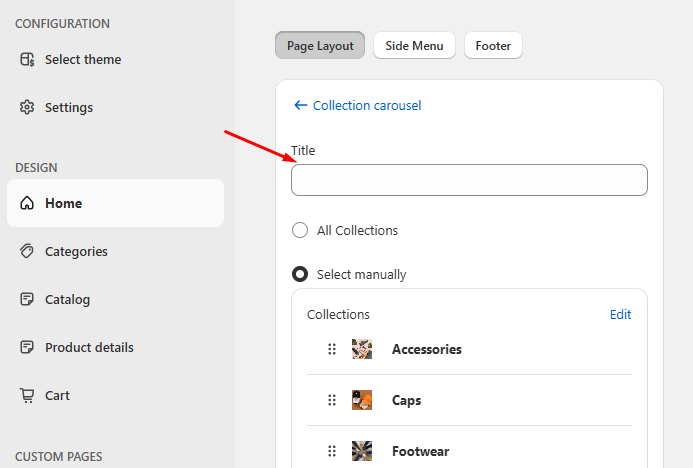The width and height of the screenshot is (693, 468).
Task: Go back via Collection carousel link
Action: click(367, 105)
